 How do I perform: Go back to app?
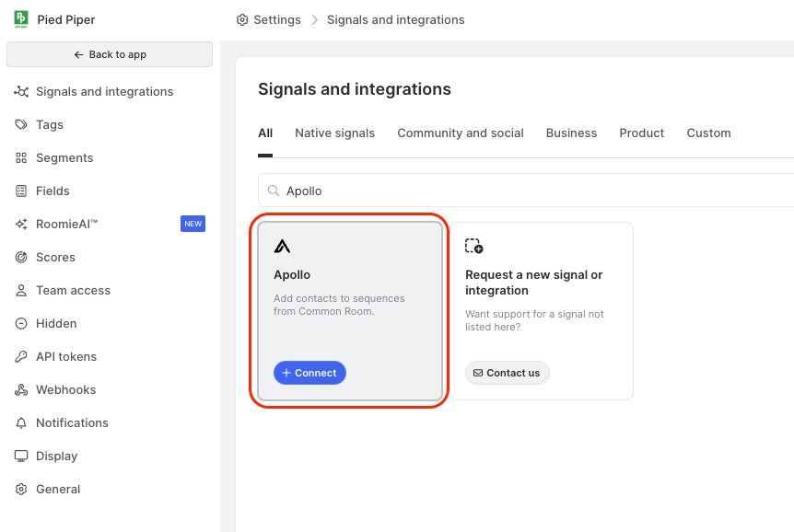click(110, 55)
